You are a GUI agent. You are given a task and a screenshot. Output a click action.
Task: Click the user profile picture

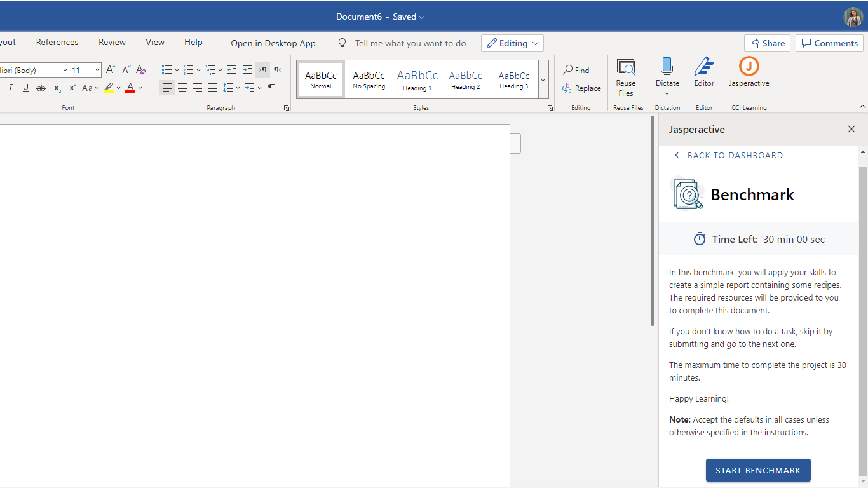pyautogui.click(x=853, y=17)
